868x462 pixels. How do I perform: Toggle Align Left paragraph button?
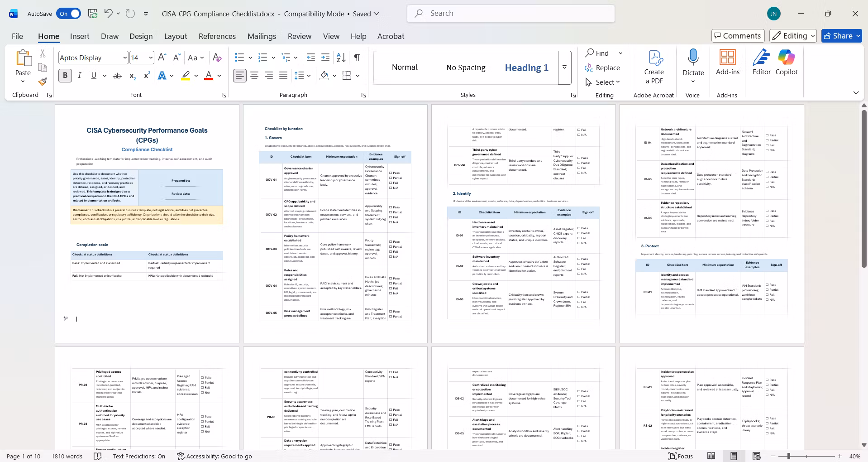click(x=240, y=76)
